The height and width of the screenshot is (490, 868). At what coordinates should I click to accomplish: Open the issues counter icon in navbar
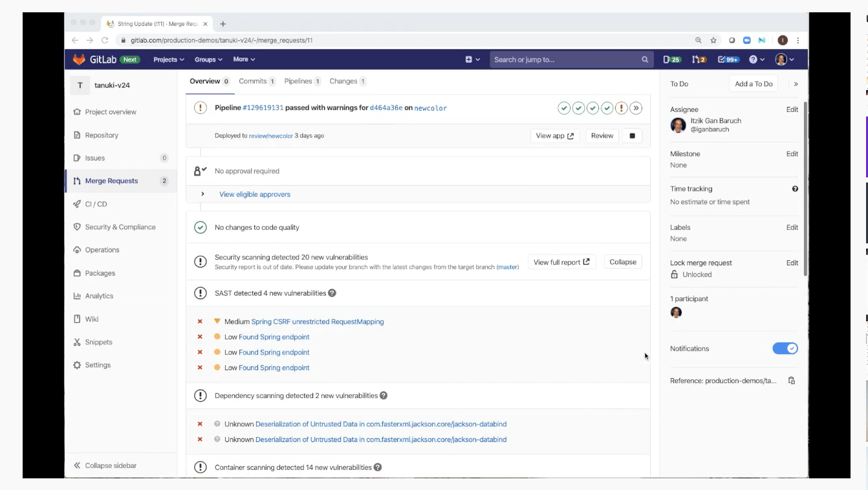672,60
